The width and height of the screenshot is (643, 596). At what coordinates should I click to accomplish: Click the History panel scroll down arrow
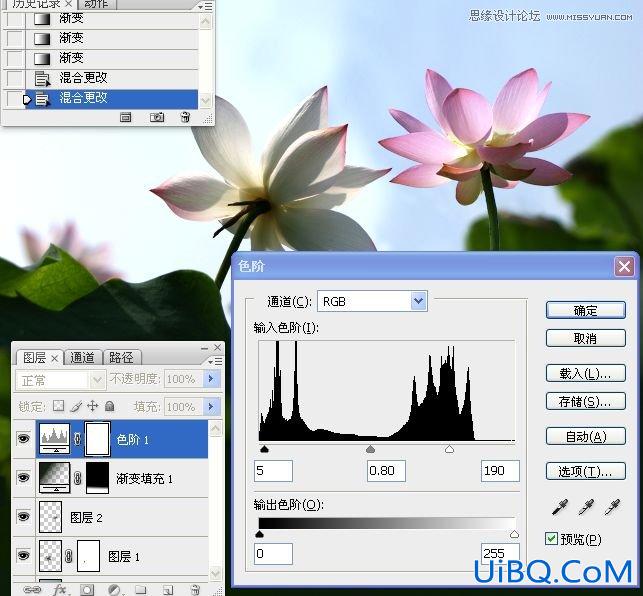point(205,100)
